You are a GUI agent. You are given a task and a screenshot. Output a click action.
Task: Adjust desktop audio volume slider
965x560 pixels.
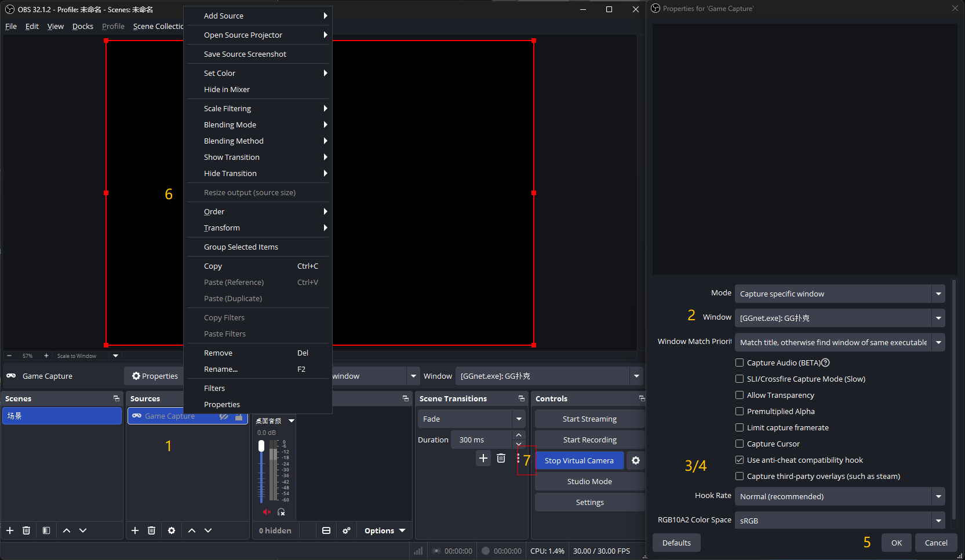261,470
